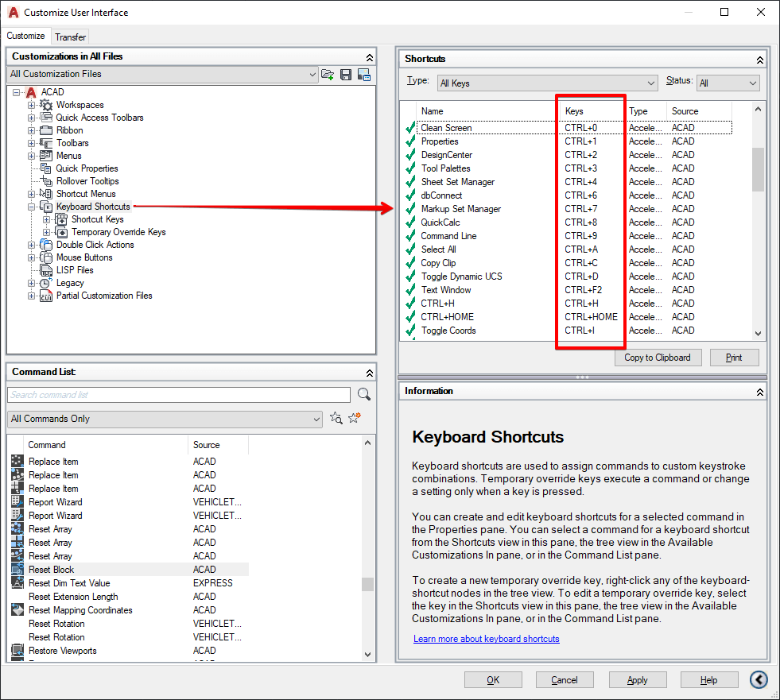Click the Shortcuts list scroll-down arrow
The height and width of the screenshot is (700, 780).
coord(758,334)
